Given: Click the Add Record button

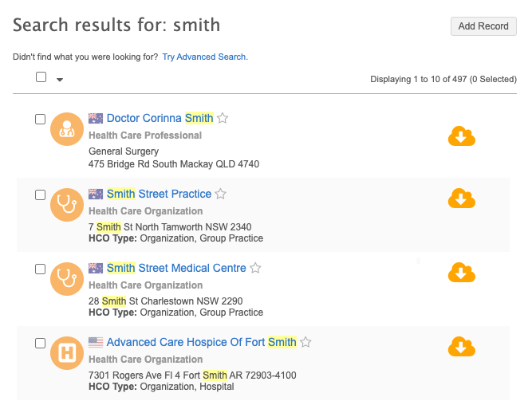Looking at the screenshot, I should pyautogui.click(x=483, y=26).
